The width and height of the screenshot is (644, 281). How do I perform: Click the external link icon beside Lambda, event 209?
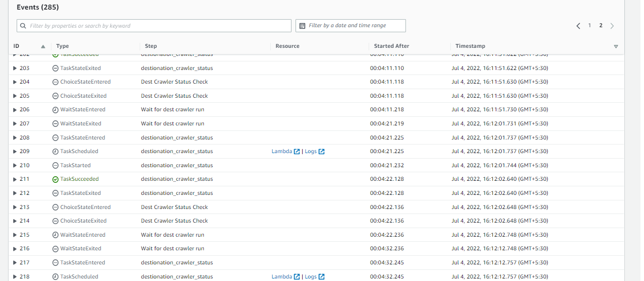click(297, 152)
